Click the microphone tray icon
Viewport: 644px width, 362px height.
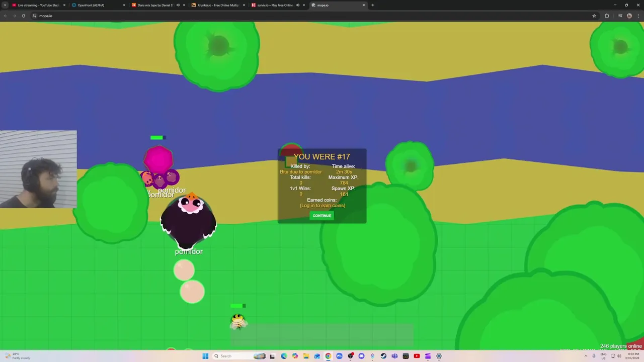[x=594, y=356]
